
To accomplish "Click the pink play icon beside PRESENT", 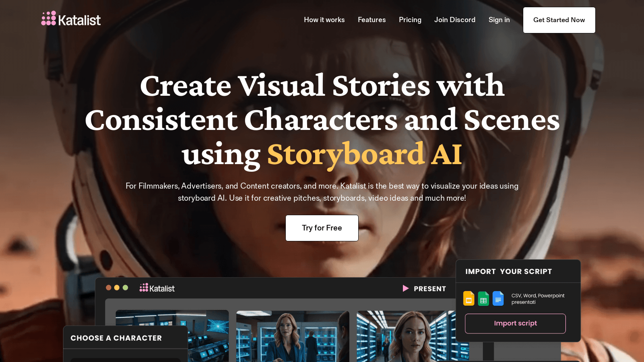I will [406, 288].
